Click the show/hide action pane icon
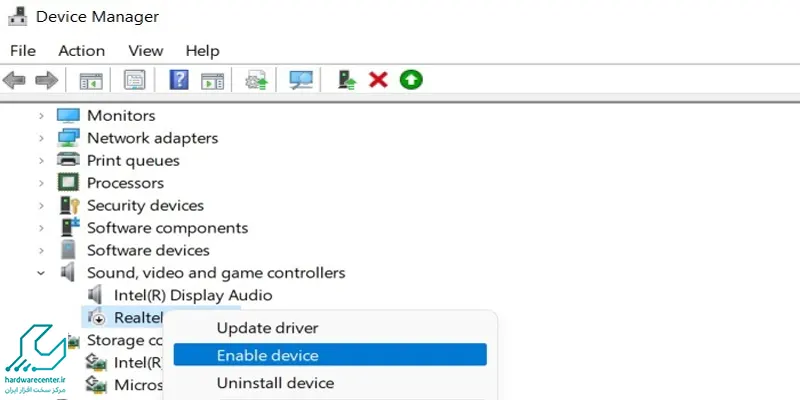The height and width of the screenshot is (400, 800). pyautogui.click(x=212, y=81)
